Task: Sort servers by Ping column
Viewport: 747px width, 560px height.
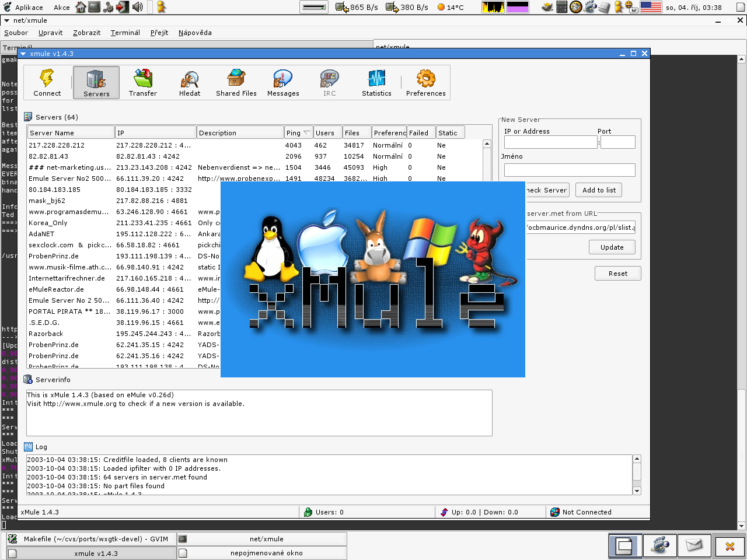Action: tap(298, 133)
